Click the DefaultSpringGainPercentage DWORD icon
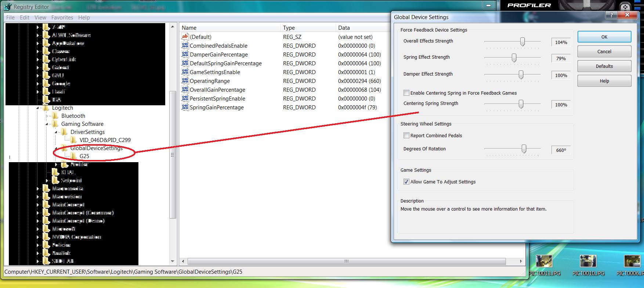 click(x=185, y=63)
